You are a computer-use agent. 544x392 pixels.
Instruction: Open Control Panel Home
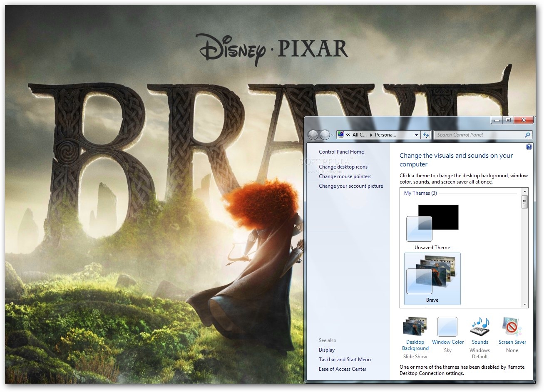tap(341, 152)
